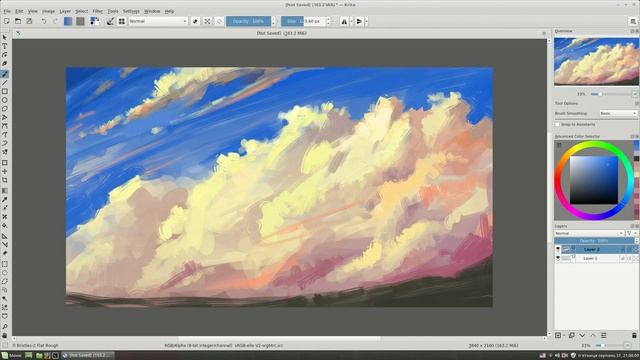The height and width of the screenshot is (360, 640).
Task: Select the Crop tool
Action: (5, 180)
